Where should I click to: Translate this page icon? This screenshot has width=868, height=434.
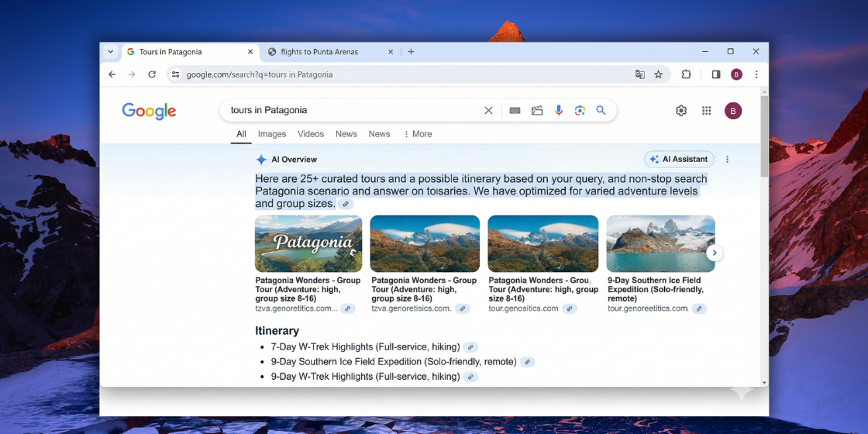click(x=640, y=74)
